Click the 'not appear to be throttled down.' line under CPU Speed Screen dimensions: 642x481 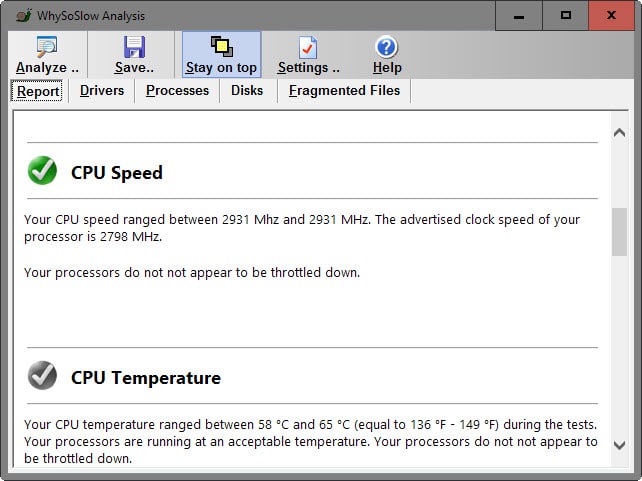(x=192, y=273)
